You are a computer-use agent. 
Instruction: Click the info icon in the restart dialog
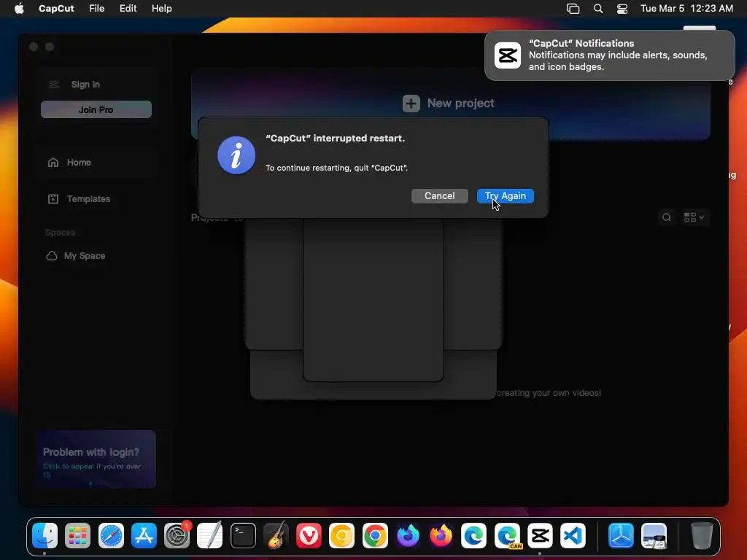point(236,155)
